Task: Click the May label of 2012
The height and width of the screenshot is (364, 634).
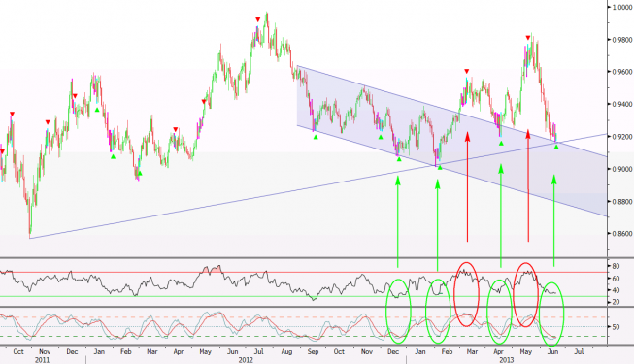Action: 206,351
